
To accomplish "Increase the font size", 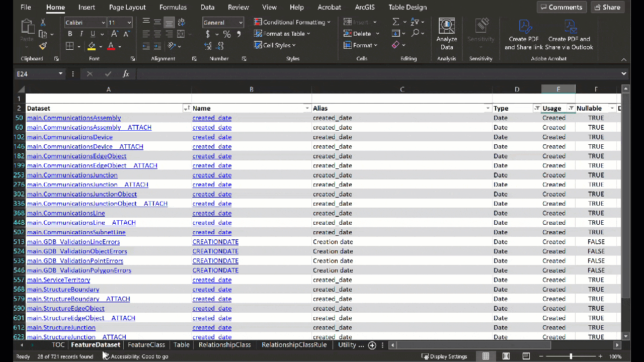I will coord(114,34).
